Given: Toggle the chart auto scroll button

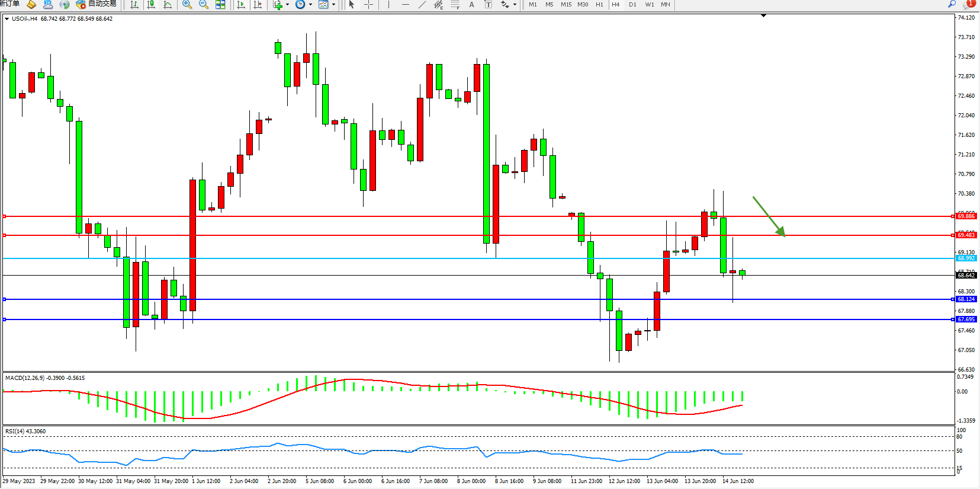Looking at the screenshot, I should (241, 5).
